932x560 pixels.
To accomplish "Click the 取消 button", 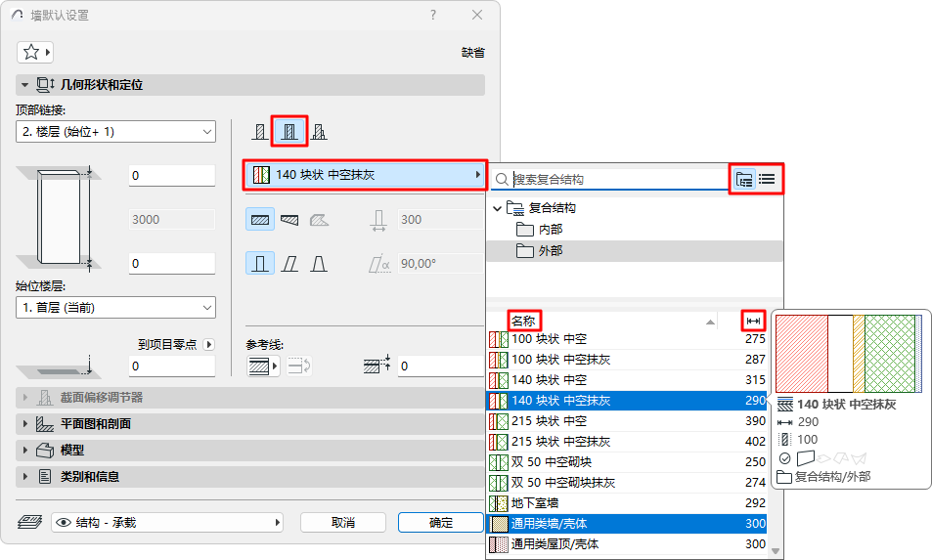I will click(x=343, y=523).
